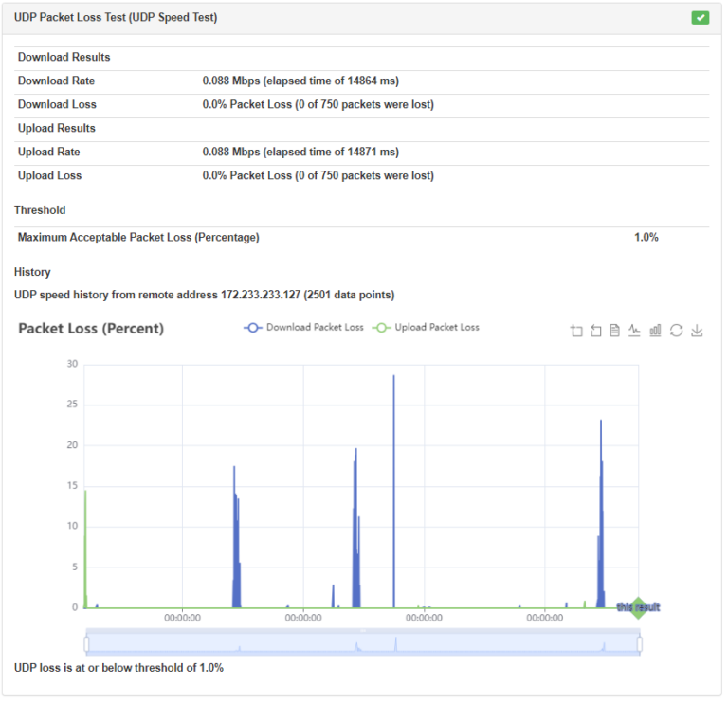Click the Packet Loss (Percent) chart title

91,329
